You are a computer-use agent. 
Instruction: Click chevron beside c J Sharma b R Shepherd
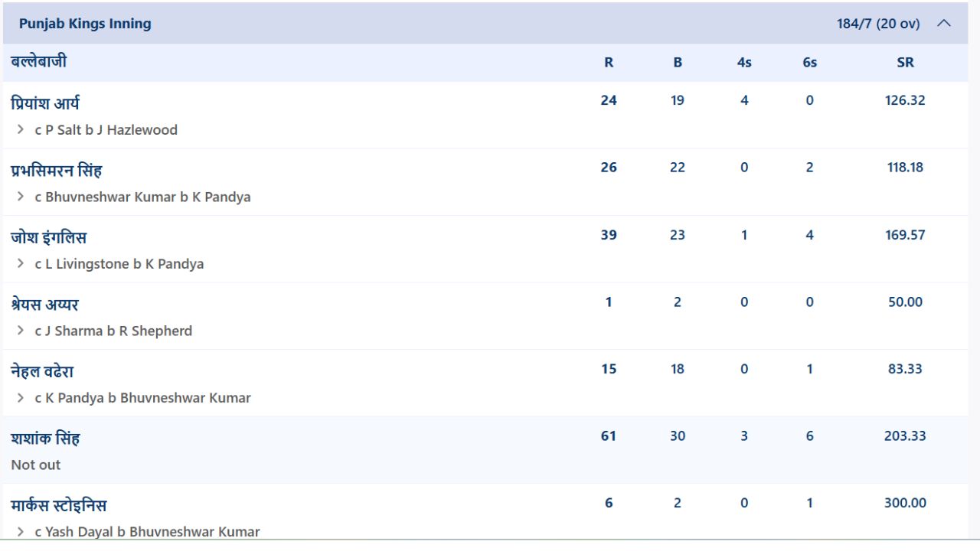(x=21, y=331)
